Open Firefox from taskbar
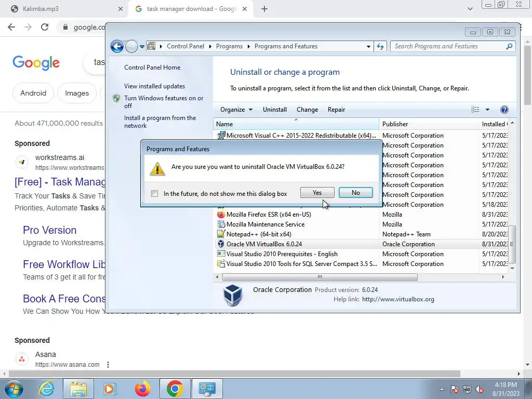 coord(142,389)
